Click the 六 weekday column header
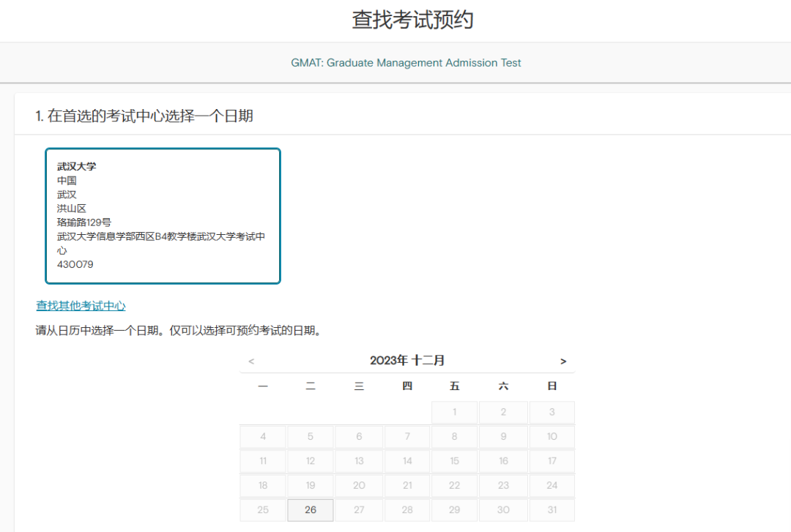Viewport: 791px width, 532px height. (x=503, y=386)
